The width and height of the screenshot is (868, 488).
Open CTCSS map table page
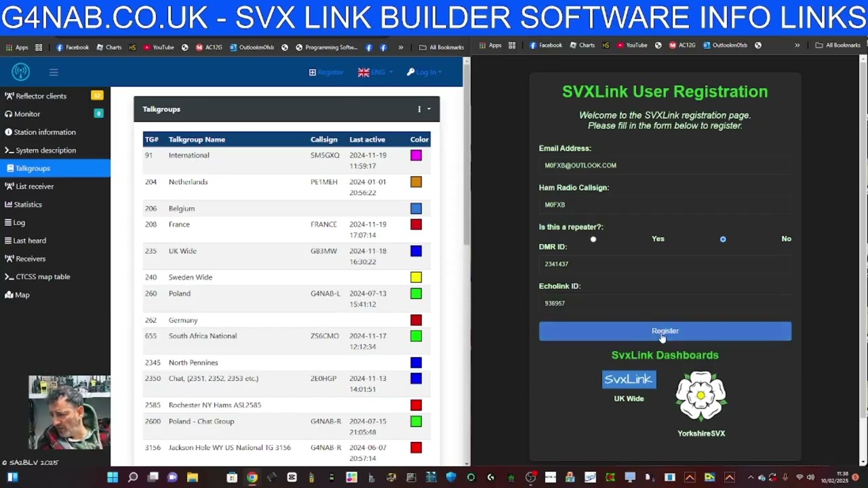54,277
